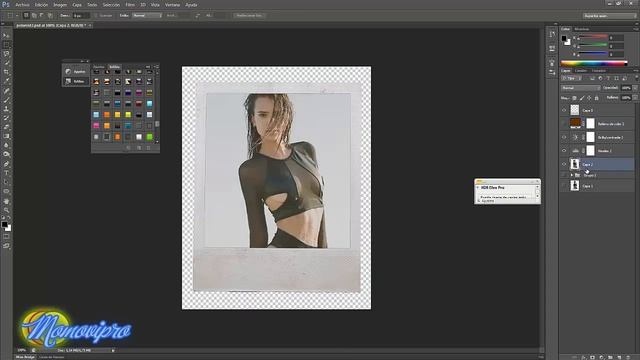
Task: Hide the Brillo/contraste 1 layer
Action: [x=564, y=137]
